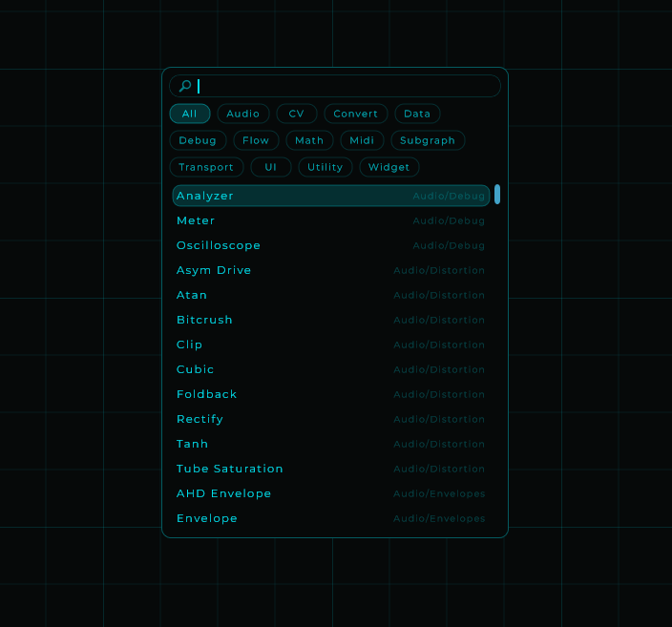This screenshot has width=672, height=627.
Task: Click the magnifier search icon
Action: tap(185, 86)
